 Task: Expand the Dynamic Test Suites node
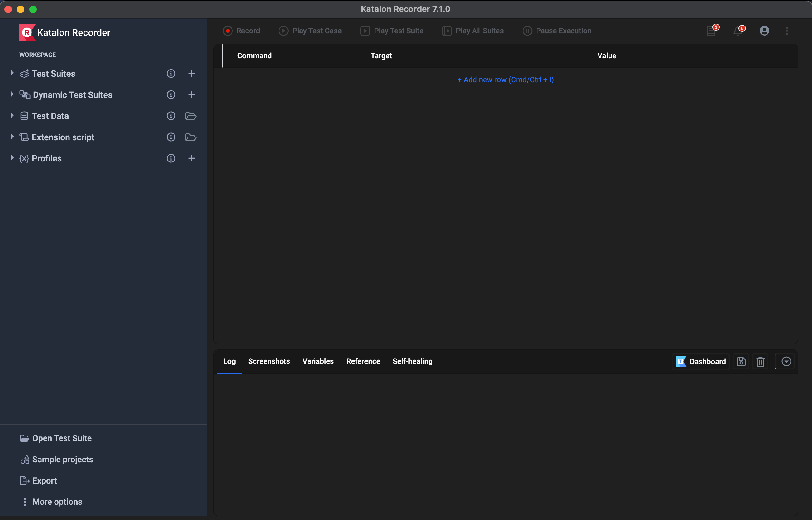12,94
